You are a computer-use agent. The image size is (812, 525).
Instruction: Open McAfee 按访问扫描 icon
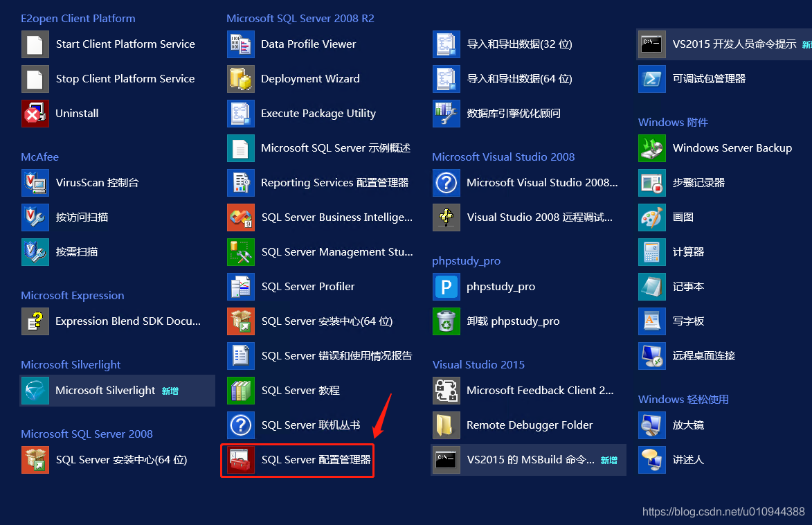pos(35,217)
